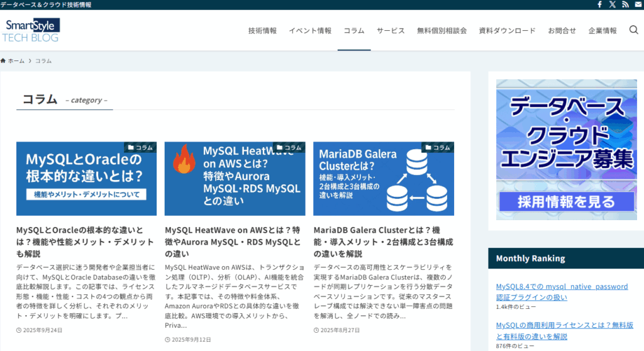Click コラム tag on MariaDB Galera thumbnail

click(x=438, y=147)
